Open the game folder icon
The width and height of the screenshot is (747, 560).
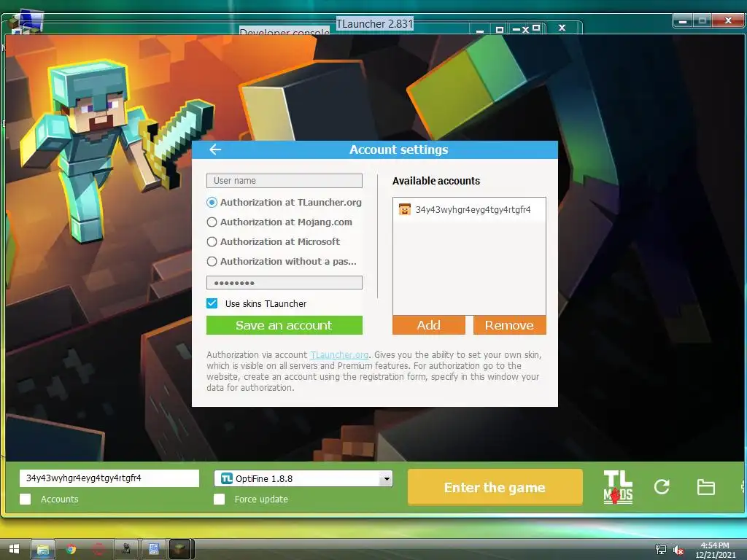click(705, 487)
